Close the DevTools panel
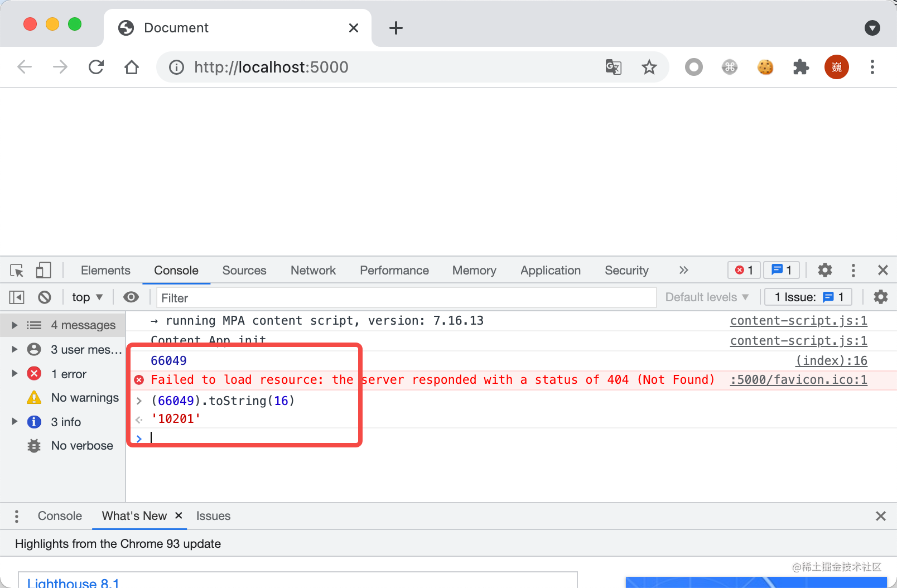 [x=882, y=271]
